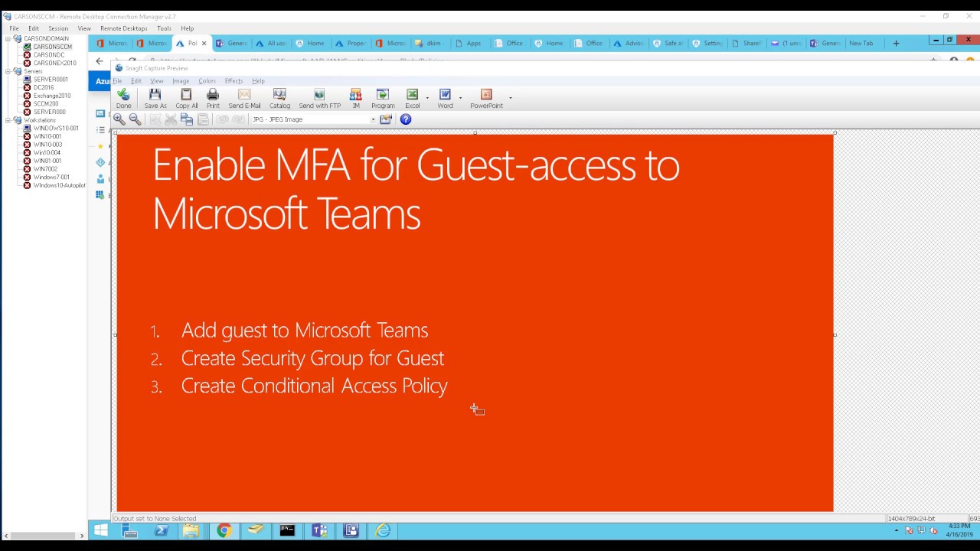
Task: Open the Excel output dropdown arrow
Action: (x=427, y=98)
